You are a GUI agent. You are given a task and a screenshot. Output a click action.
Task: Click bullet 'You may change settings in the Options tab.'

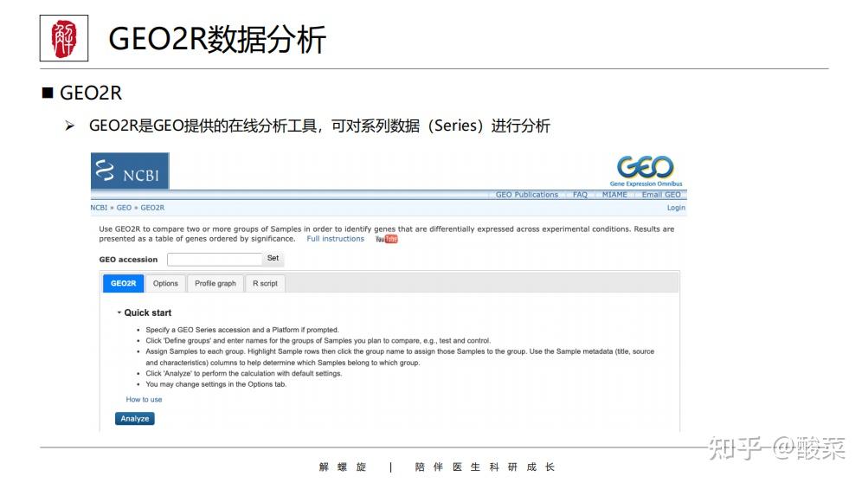pos(215,384)
